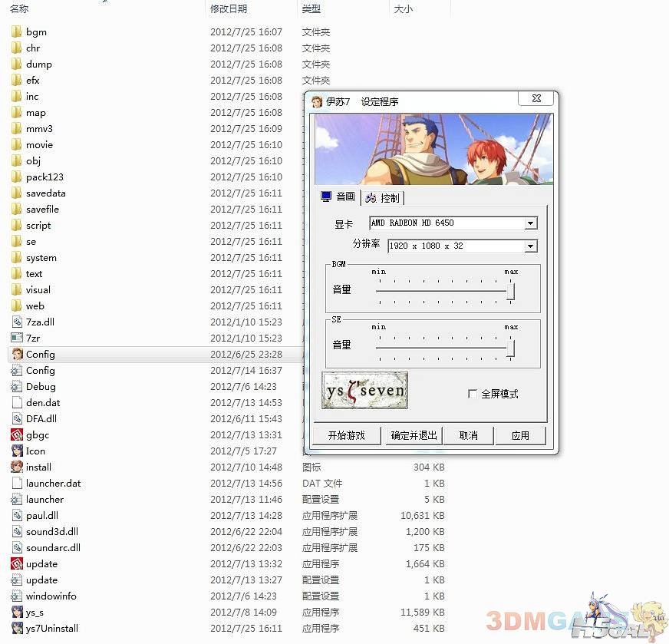Click the 类型 column header
The width and height of the screenshot is (669, 644).
pos(311,8)
